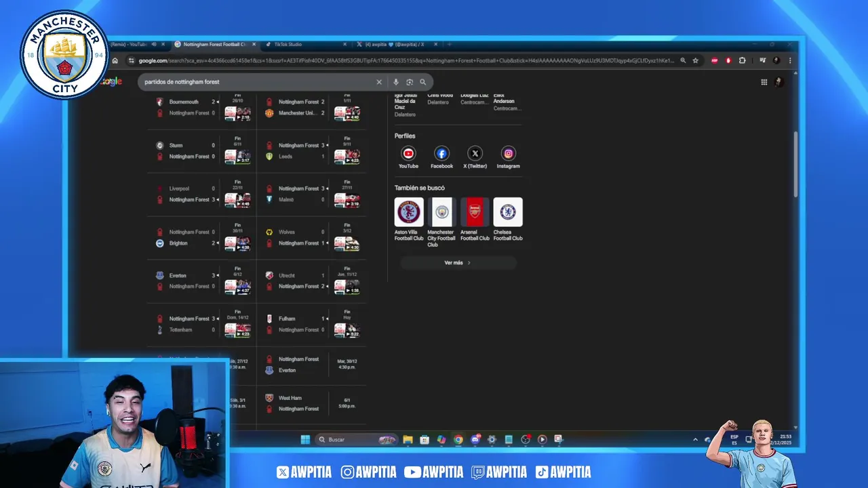
Task: Play Tottenham match highlights video
Action: tap(238, 330)
